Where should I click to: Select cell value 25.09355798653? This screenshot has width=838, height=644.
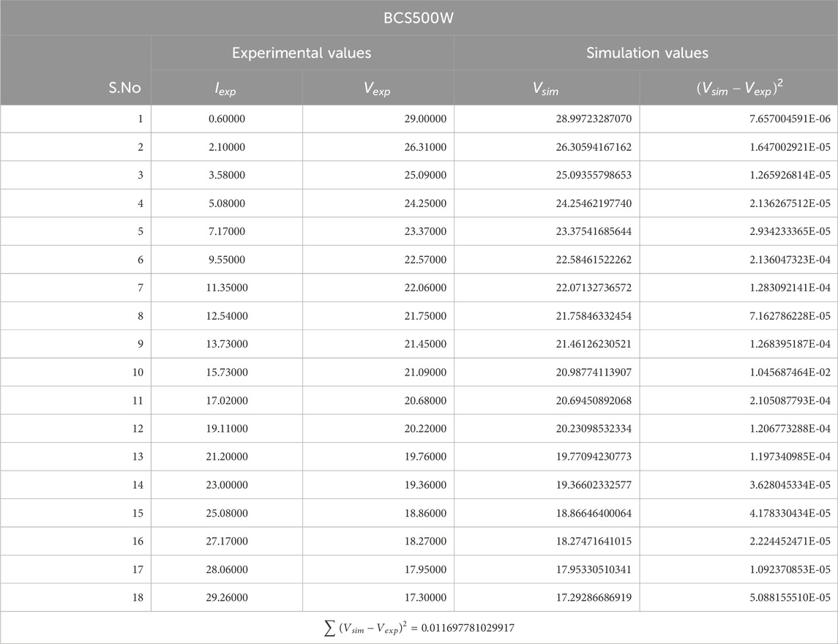[594, 175]
